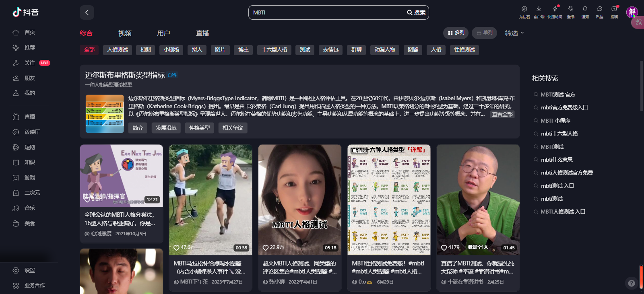This screenshot has height=294, width=644.
Task: Open the user profile avatar
Action: (x=632, y=12)
